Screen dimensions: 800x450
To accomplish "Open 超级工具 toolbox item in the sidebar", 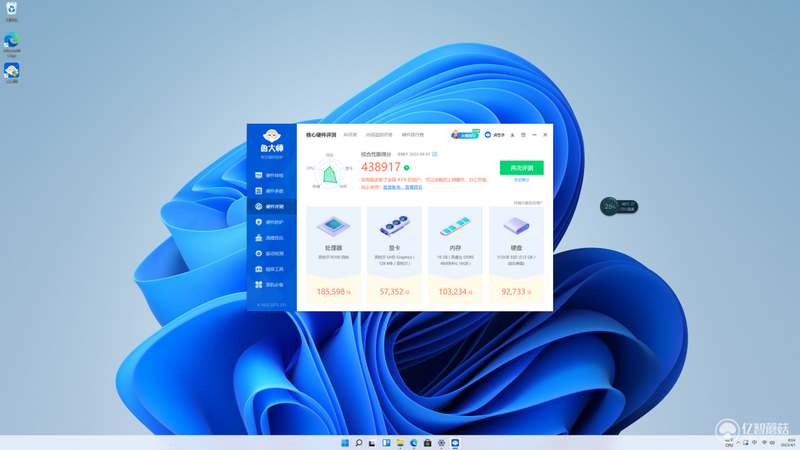I will [271, 269].
